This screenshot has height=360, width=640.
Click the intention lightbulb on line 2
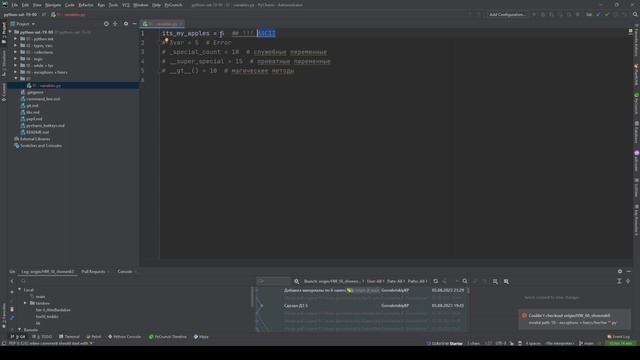click(166, 40)
